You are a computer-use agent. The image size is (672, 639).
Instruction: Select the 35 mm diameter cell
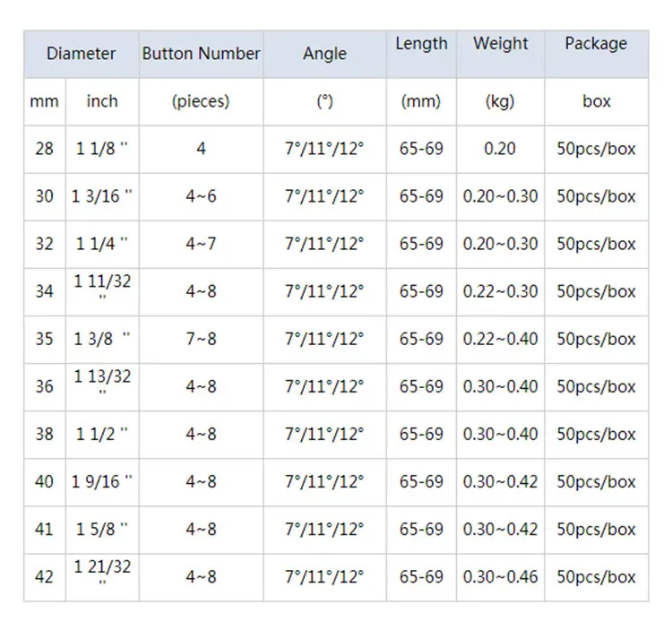tap(44, 339)
